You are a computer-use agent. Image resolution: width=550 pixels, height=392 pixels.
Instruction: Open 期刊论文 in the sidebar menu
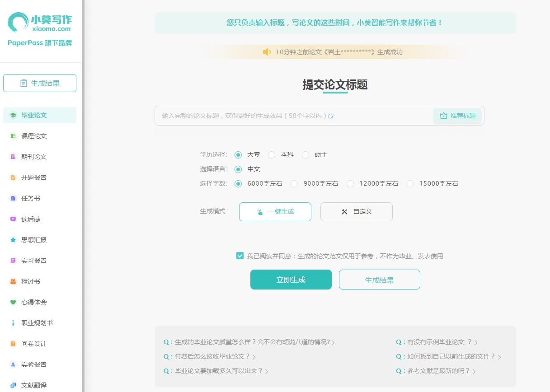tap(34, 157)
